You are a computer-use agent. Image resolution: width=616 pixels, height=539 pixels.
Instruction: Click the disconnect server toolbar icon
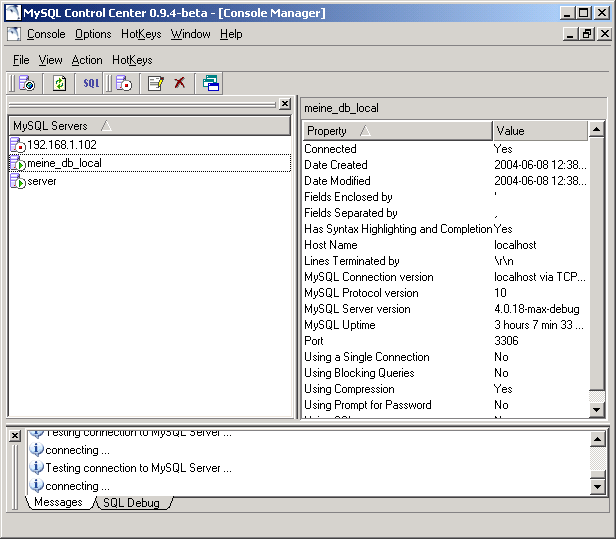[124, 83]
